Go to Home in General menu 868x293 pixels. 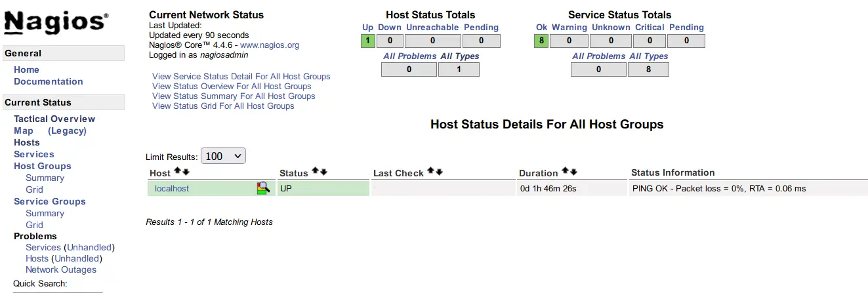pos(26,69)
